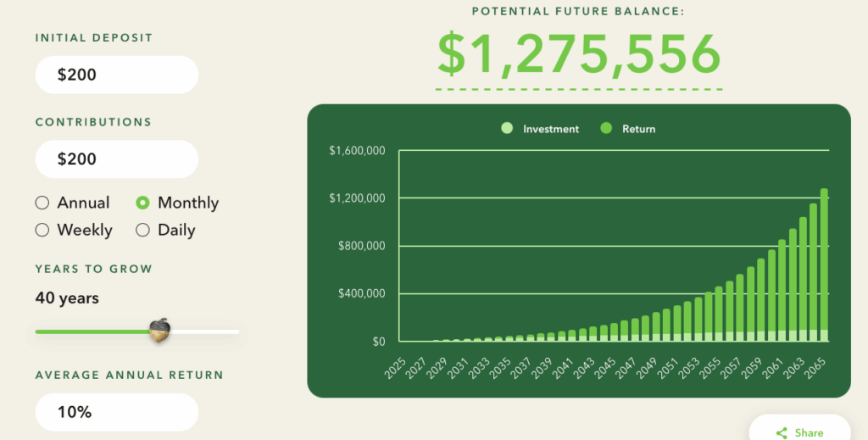Click the acorn slider handle
This screenshot has height=440, width=868.
[159, 331]
